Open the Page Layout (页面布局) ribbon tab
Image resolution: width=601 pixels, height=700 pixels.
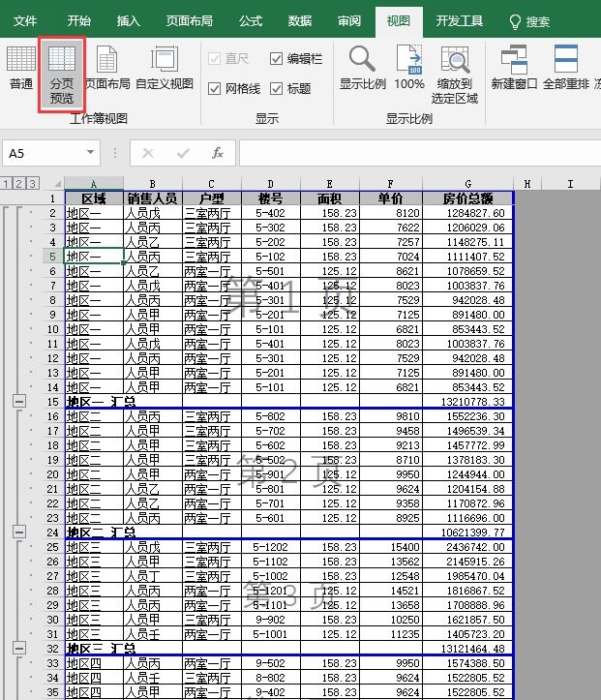coord(189,21)
